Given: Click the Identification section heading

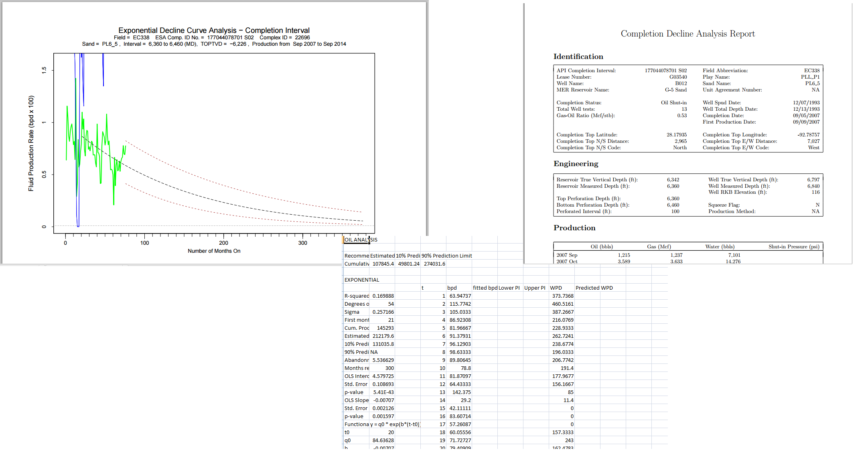Looking at the screenshot, I should 578,57.
